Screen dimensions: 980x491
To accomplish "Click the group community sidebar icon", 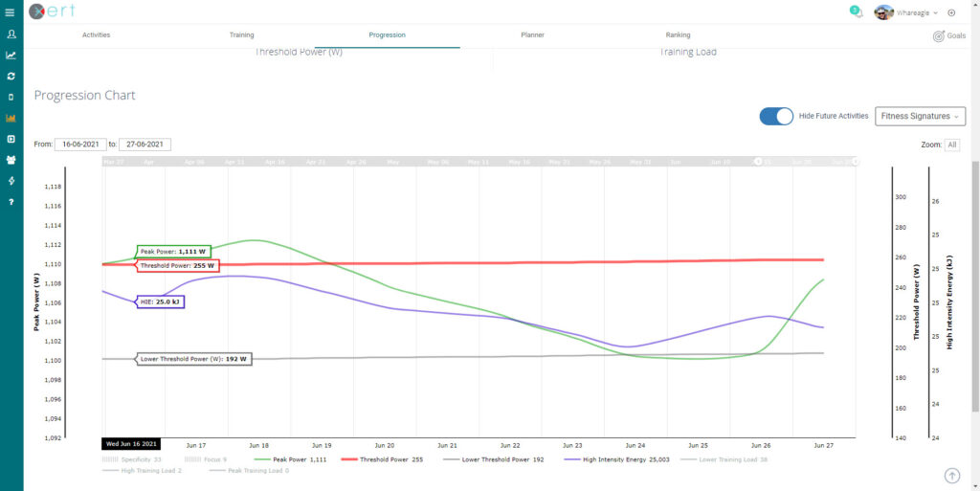I will click(11, 160).
